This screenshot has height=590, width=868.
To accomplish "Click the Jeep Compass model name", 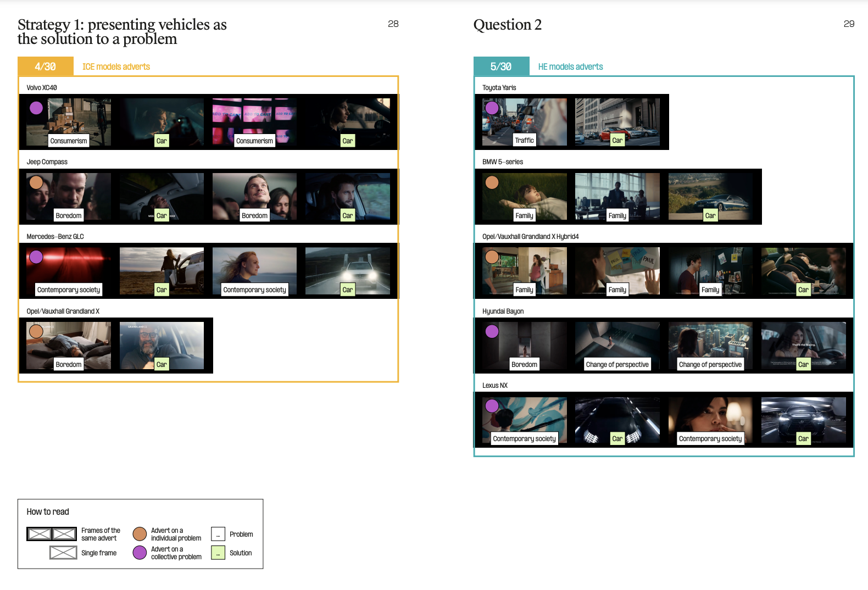I will coord(47,162).
